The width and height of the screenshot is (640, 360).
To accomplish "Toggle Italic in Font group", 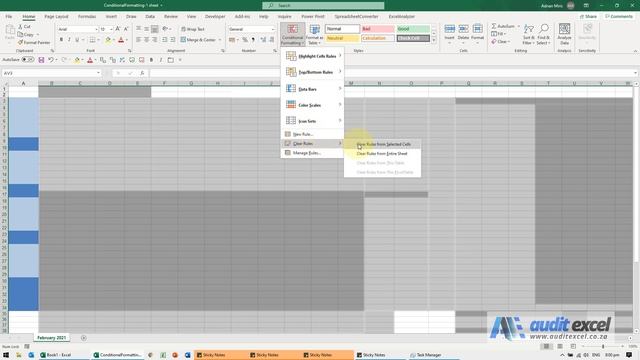I will coord(69,40).
